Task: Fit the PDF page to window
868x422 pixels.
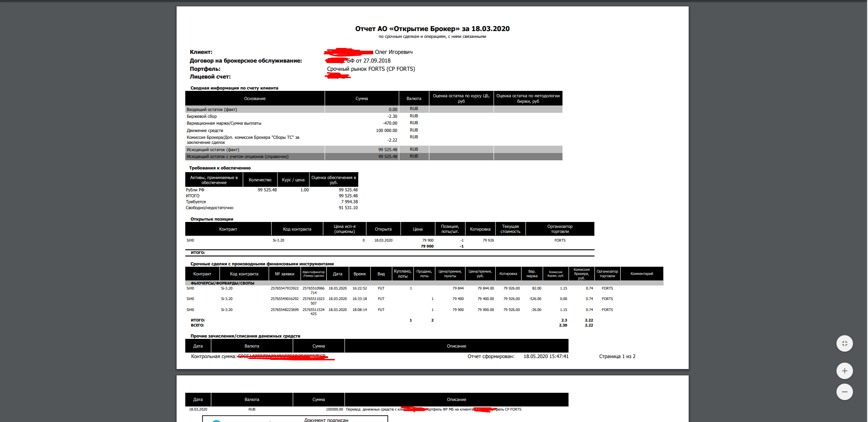Action: pos(844,343)
